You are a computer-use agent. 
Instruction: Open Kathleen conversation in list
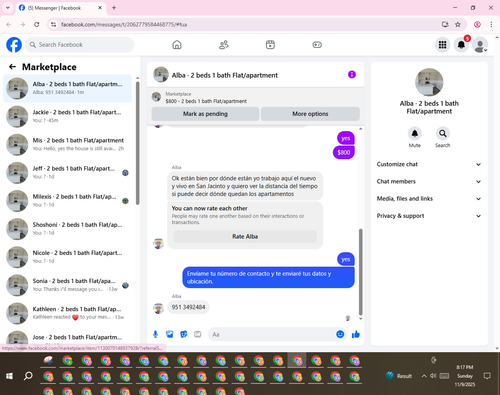click(67, 313)
